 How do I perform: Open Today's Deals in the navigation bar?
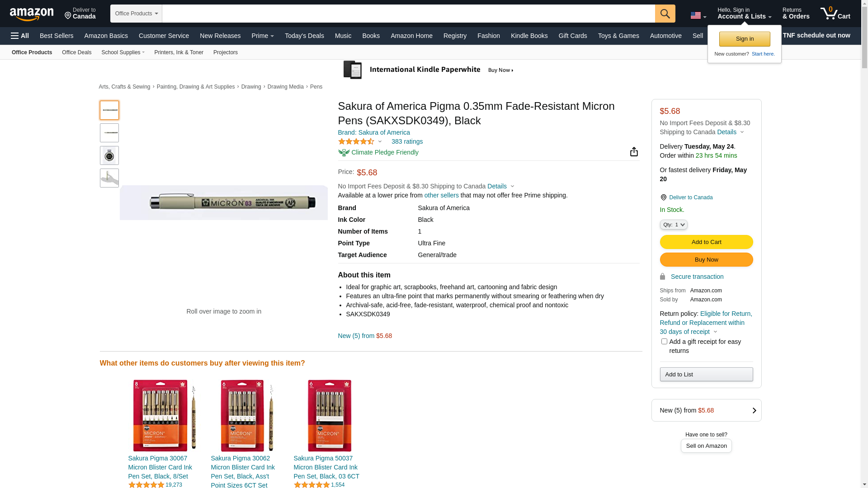click(x=304, y=36)
